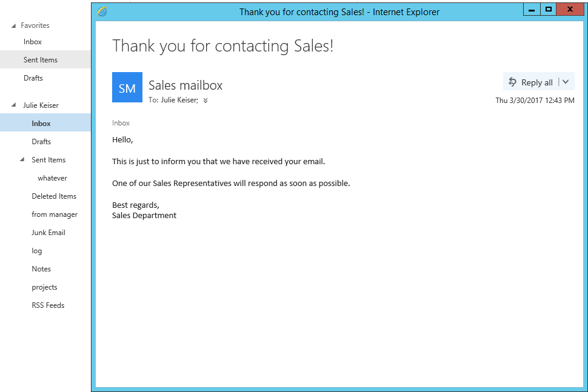The width and height of the screenshot is (588, 392).
Task: Open the RSS Feeds folder
Action: (x=48, y=305)
